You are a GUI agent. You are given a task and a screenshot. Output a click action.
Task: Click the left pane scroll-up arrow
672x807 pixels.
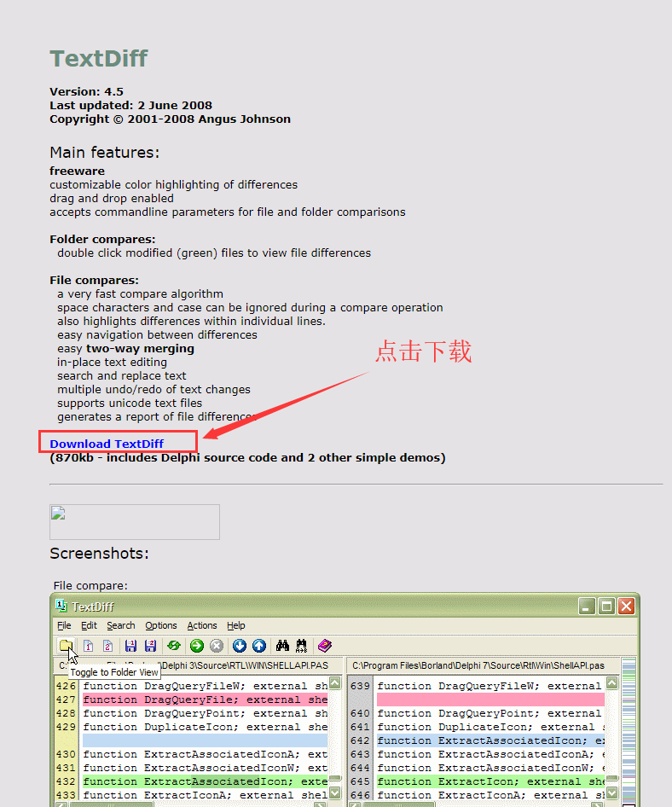(335, 683)
